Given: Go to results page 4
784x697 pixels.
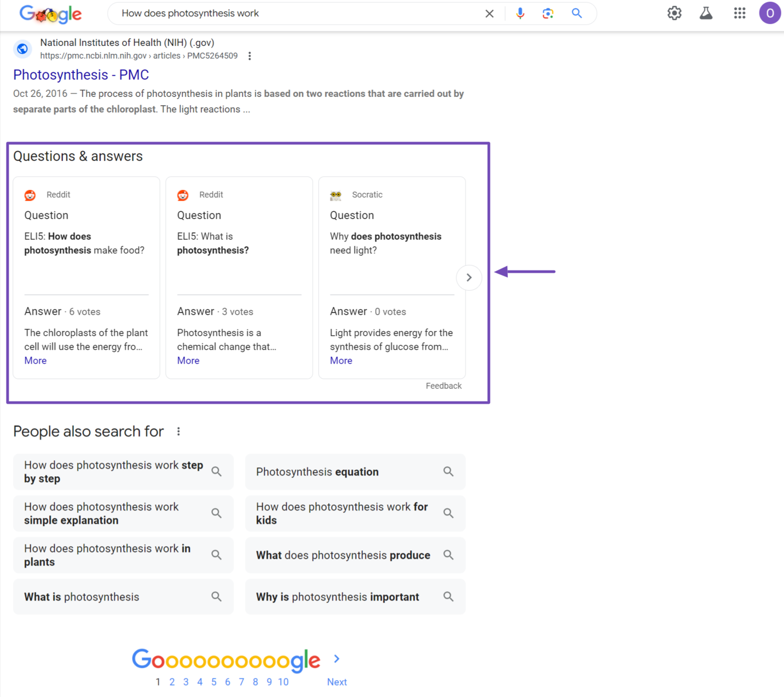Looking at the screenshot, I should pyautogui.click(x=200, y=682).
